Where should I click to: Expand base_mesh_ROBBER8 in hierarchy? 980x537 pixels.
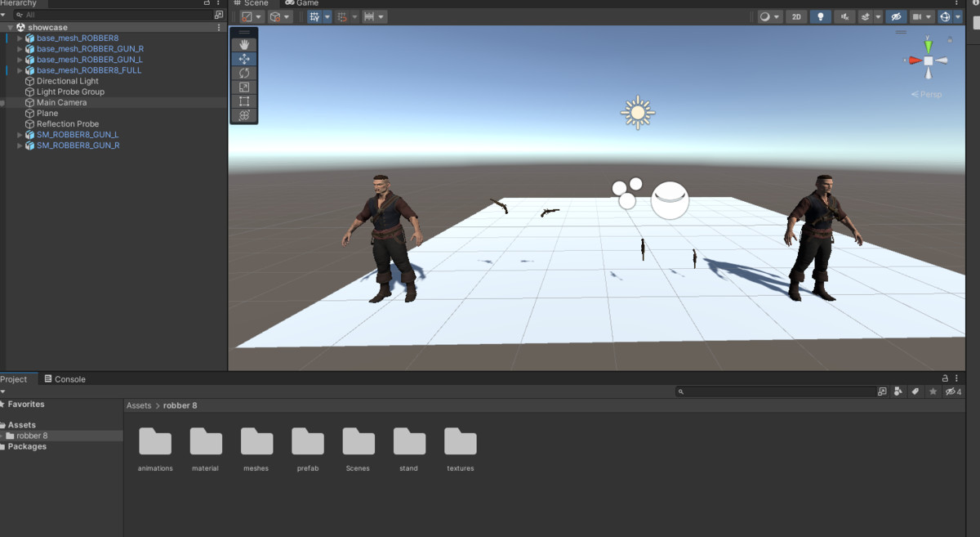pos(20,38)
